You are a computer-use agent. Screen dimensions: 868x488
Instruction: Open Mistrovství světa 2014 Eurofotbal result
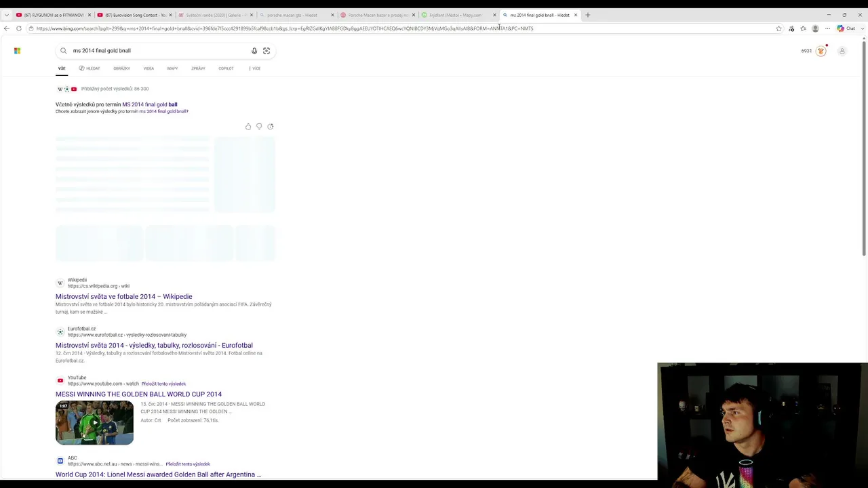pos(154,345)
